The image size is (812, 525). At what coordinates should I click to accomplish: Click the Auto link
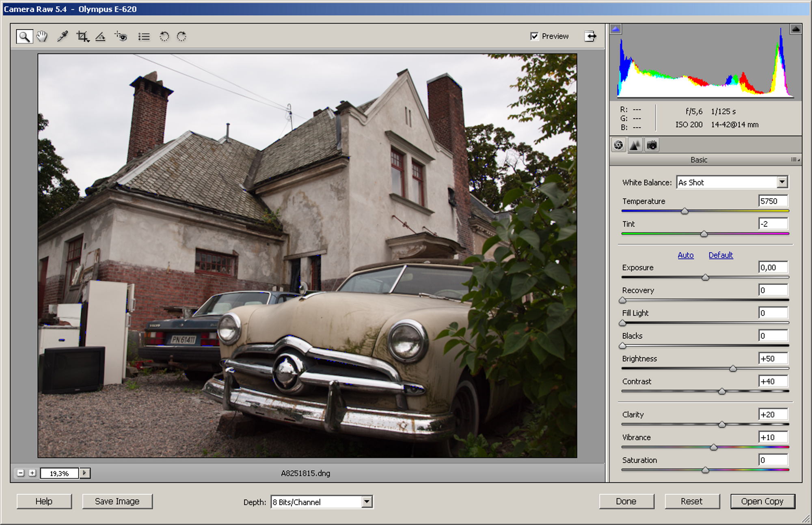tap(686, 255)
